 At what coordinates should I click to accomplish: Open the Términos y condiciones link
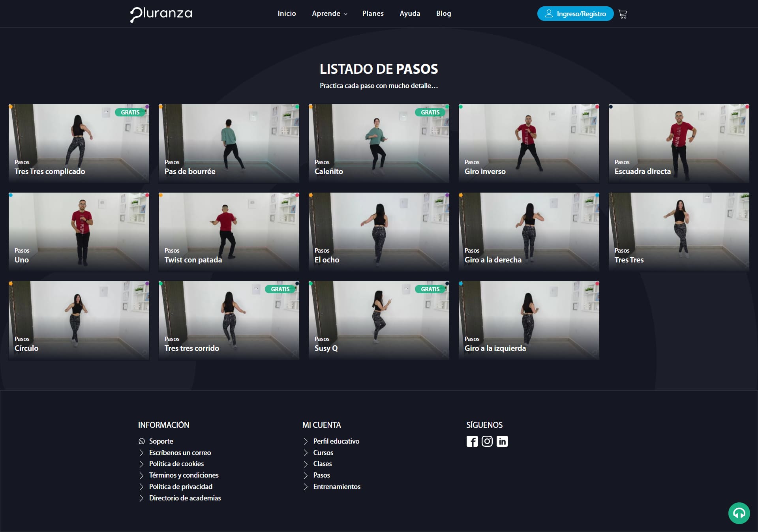pyautogui.click(x=184, y=475)
